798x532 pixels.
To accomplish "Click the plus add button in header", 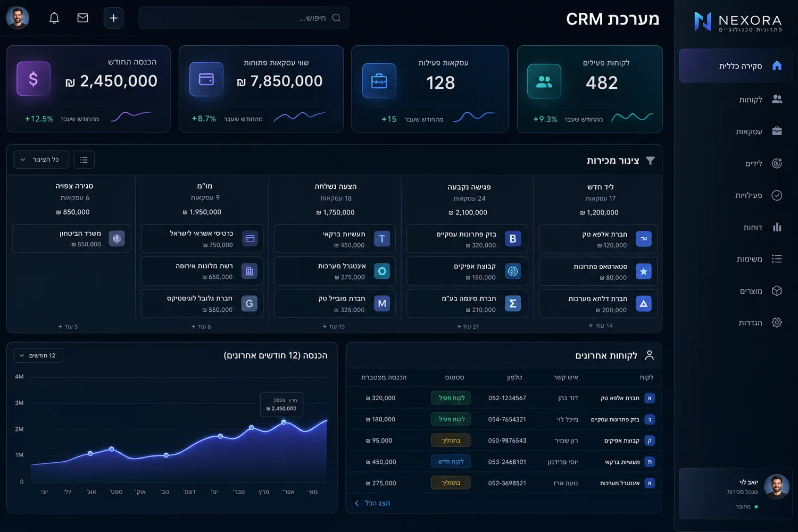I will tap(113, 18).
